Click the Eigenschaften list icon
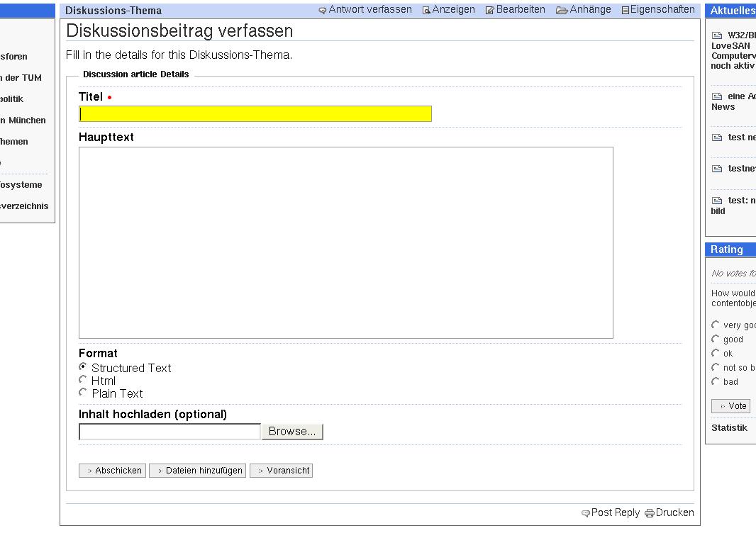This screenshot has width=756, height=533. click(625, 11)
